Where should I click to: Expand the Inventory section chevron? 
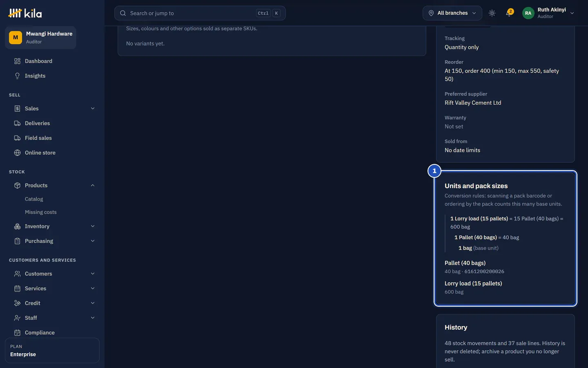click(x=93, y=226)
